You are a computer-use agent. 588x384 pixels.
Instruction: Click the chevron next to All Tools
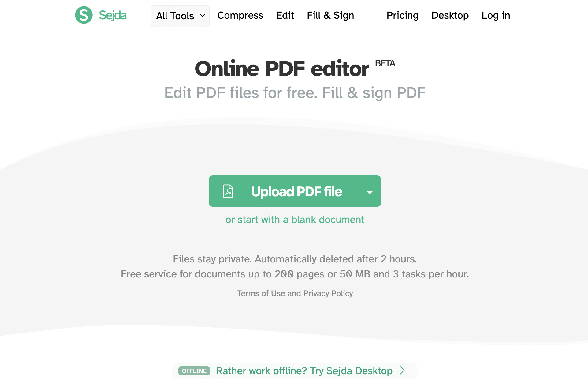202,16
